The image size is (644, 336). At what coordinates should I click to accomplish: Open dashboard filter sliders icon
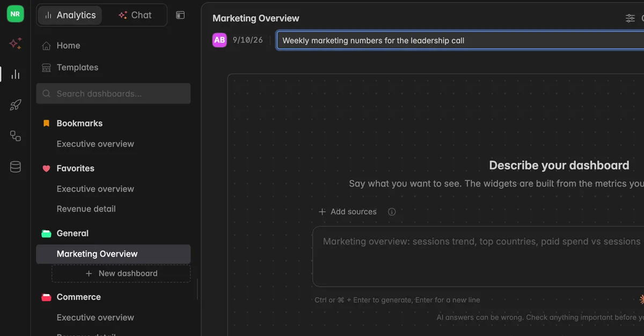pyautogui.click(x=630, y=18)
